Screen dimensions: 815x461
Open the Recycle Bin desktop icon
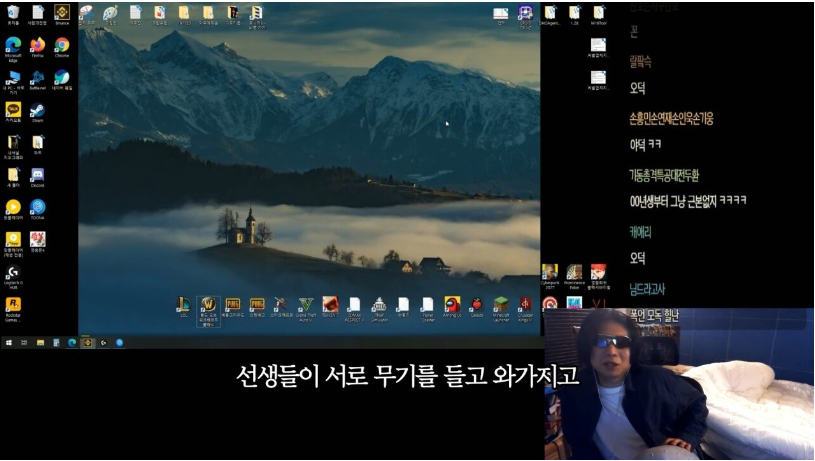click(13, 15)
